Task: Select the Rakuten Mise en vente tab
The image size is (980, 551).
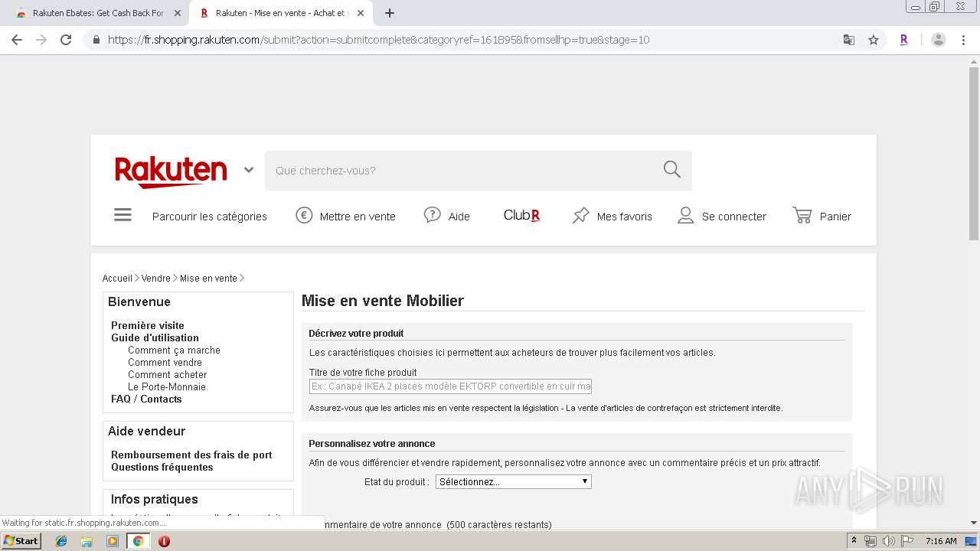Action: click(x=280, y=13)
